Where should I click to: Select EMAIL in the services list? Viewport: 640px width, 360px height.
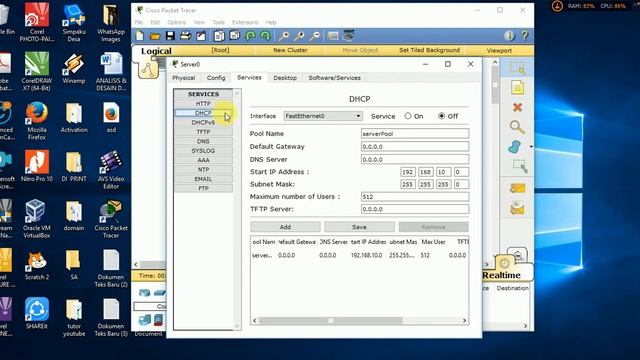(x=203, y=179)
